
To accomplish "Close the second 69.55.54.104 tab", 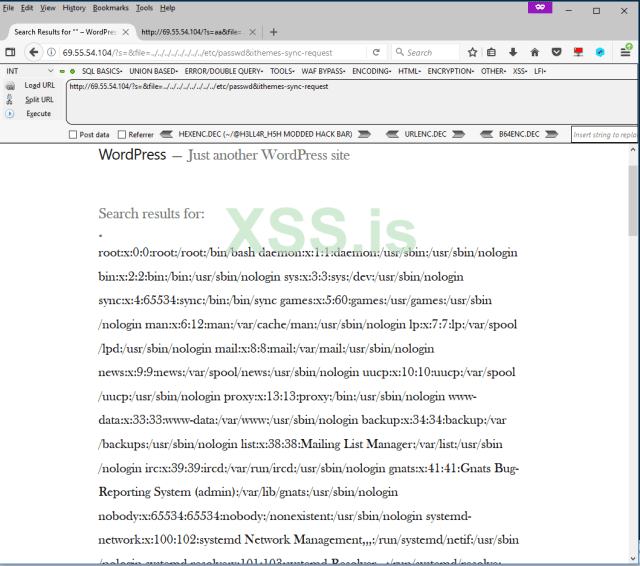I will 253,32.
